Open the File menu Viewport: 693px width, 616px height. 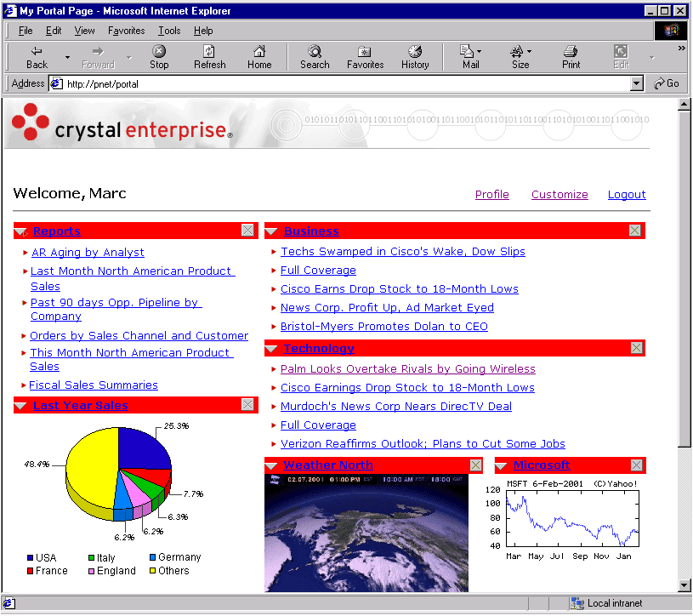[x=26, y=31]
